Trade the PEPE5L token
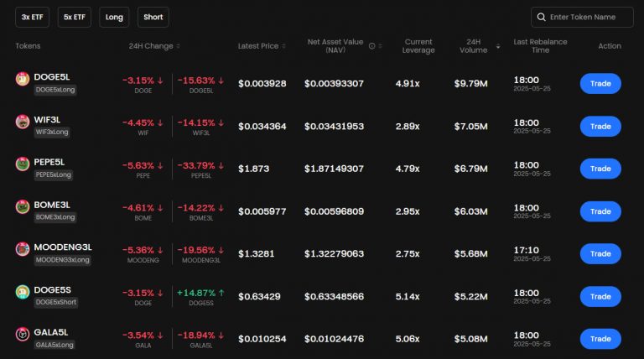 coord(600,169)
